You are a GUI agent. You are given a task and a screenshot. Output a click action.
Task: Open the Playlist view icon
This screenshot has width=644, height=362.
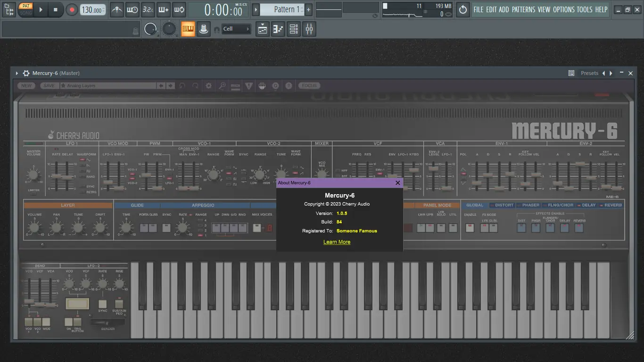(x=263, y=29)
